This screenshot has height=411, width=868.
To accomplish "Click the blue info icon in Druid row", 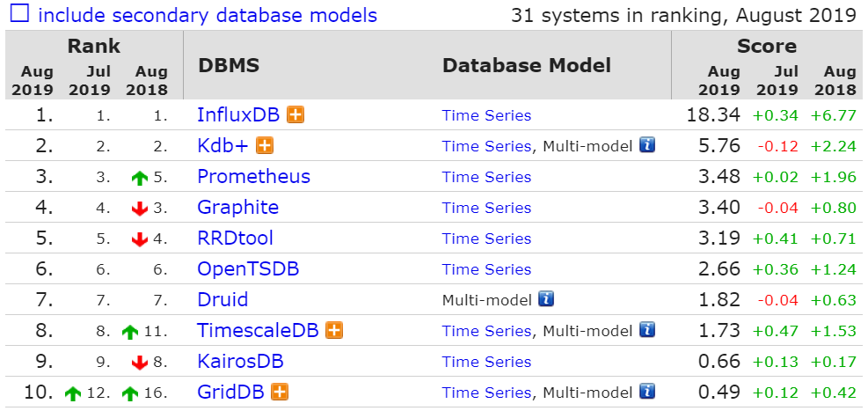I will 546,299.
